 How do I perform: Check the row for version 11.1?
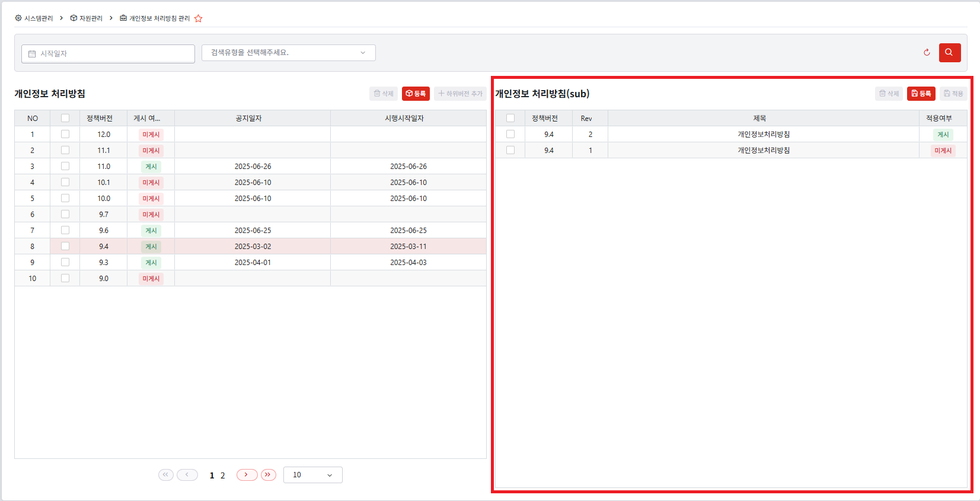point(65,150)
